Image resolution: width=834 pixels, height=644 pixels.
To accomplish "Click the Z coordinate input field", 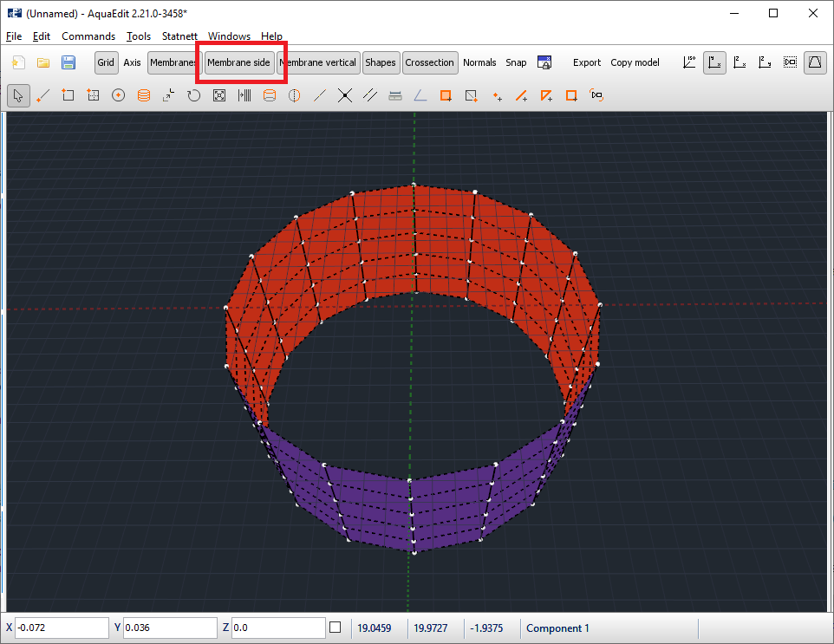I will click(x=278, y=628).
